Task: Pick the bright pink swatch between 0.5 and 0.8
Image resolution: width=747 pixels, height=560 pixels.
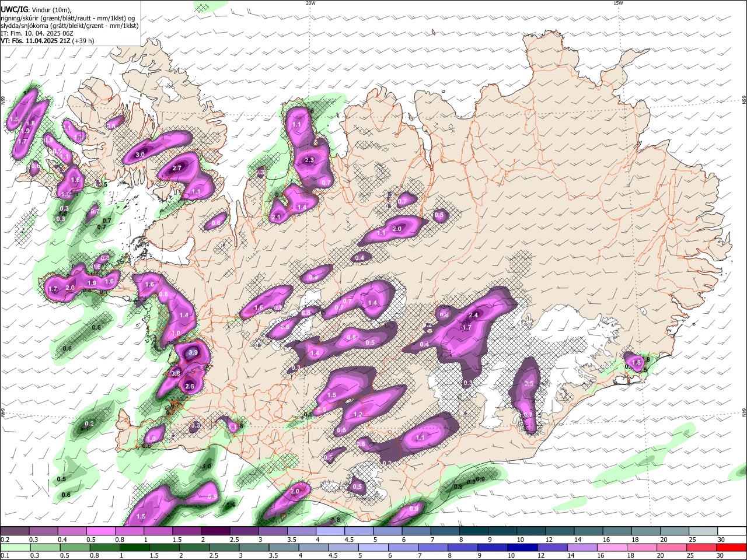Action: (100, 531)
